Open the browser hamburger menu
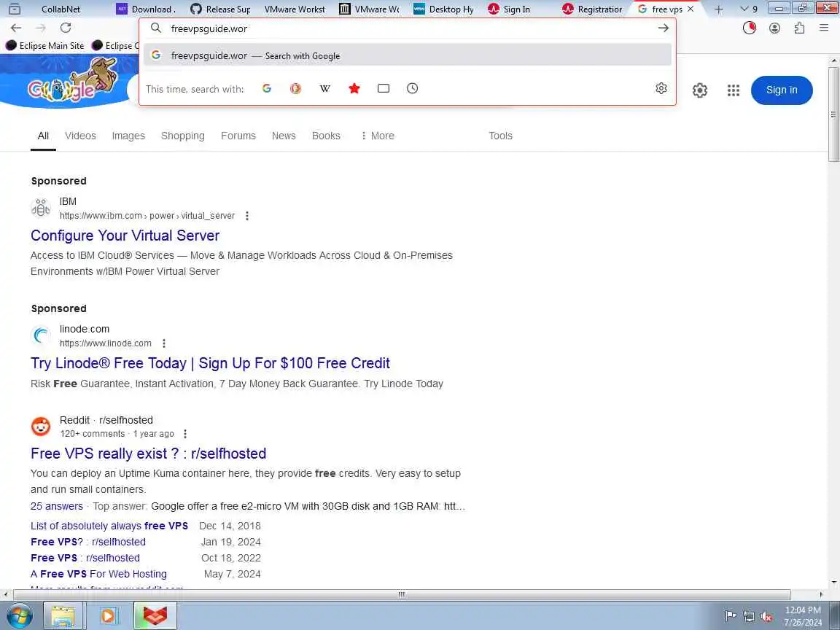 point(824,28)
